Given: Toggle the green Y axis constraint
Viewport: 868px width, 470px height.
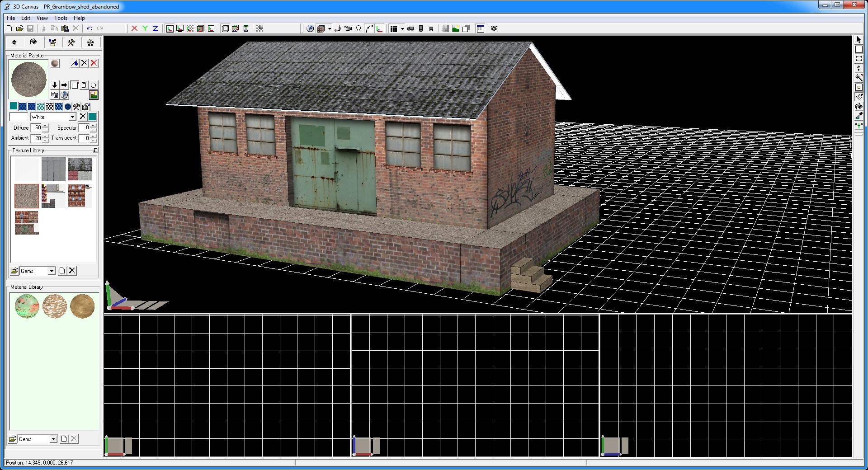Looking at the screenshot, I should (x=145, y=28).
